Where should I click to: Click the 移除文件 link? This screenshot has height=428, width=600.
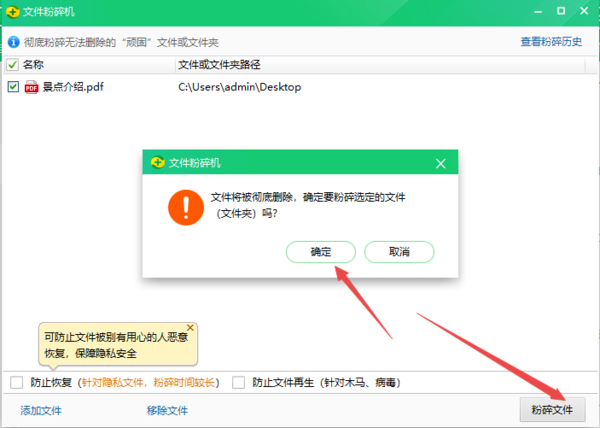coord(167,410)
